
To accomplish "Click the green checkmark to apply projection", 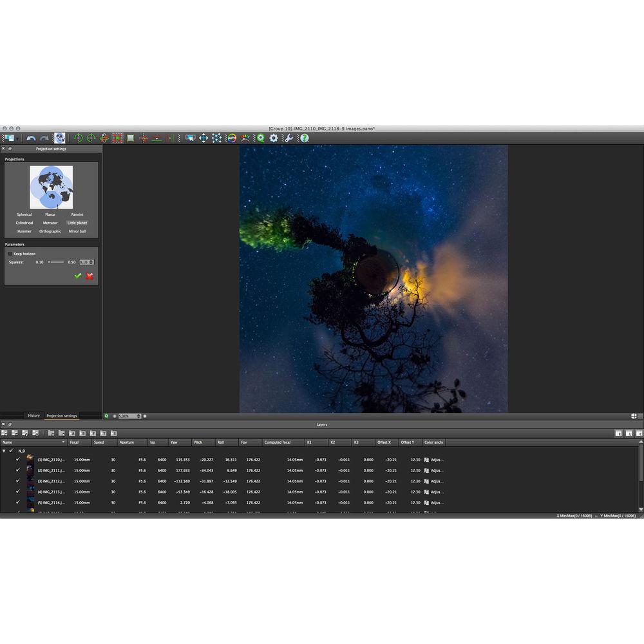I will tap(78, 276).
